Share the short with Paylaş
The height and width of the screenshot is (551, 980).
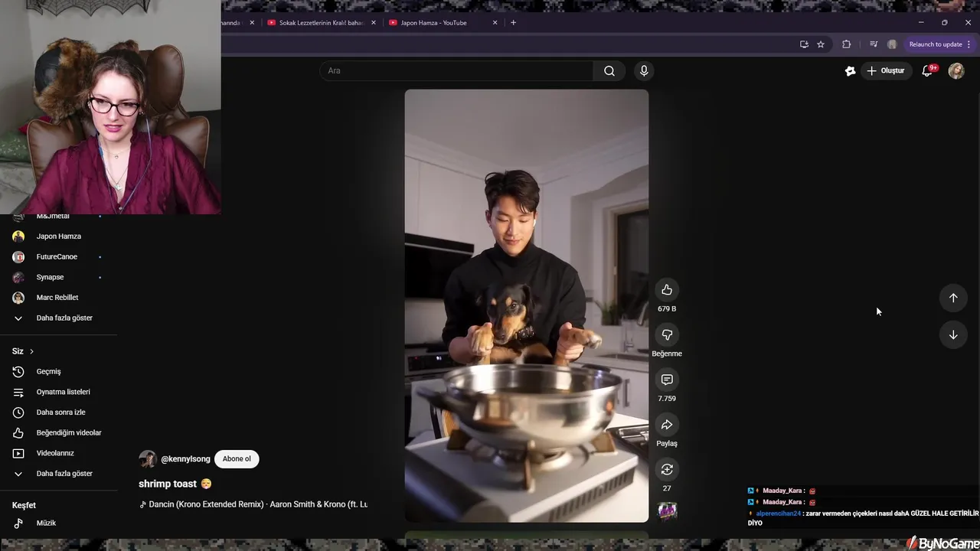(667, 425)
